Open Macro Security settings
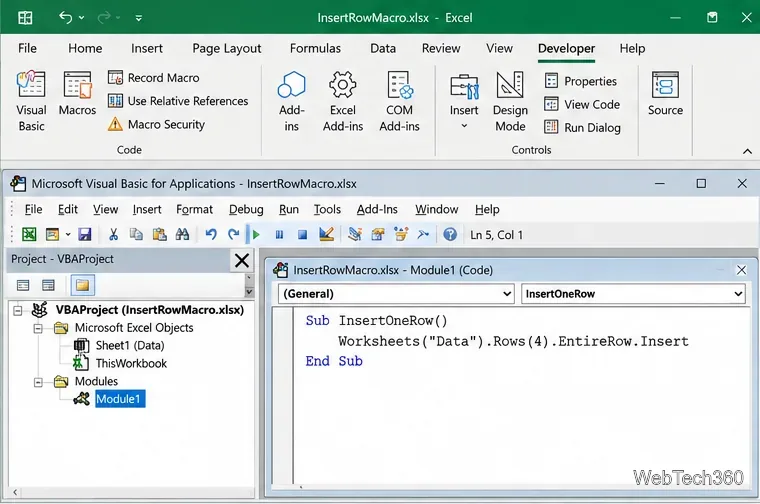 [x=157, y=125]
